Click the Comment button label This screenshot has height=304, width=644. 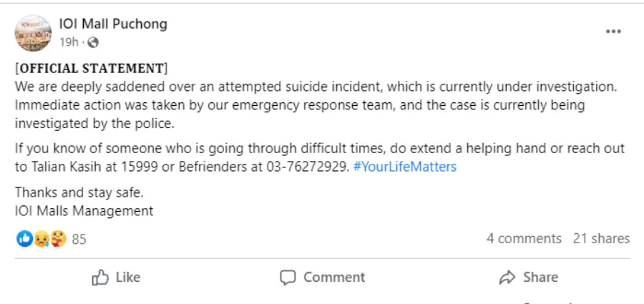(x=333, y=278)
